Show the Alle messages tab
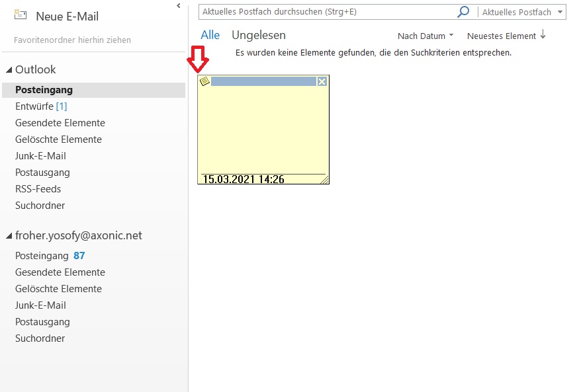This screenshot has height=392, width=579. [210, 35]
